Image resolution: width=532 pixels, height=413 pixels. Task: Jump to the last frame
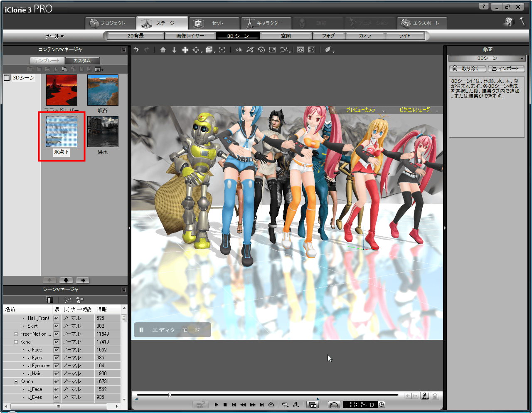(x=262, y=405)
